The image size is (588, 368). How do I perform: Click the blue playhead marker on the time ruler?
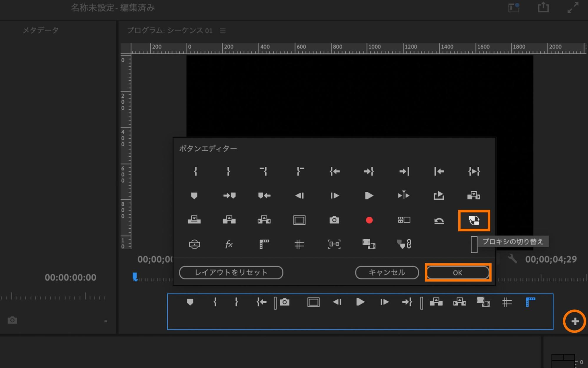tap(135, 276)
